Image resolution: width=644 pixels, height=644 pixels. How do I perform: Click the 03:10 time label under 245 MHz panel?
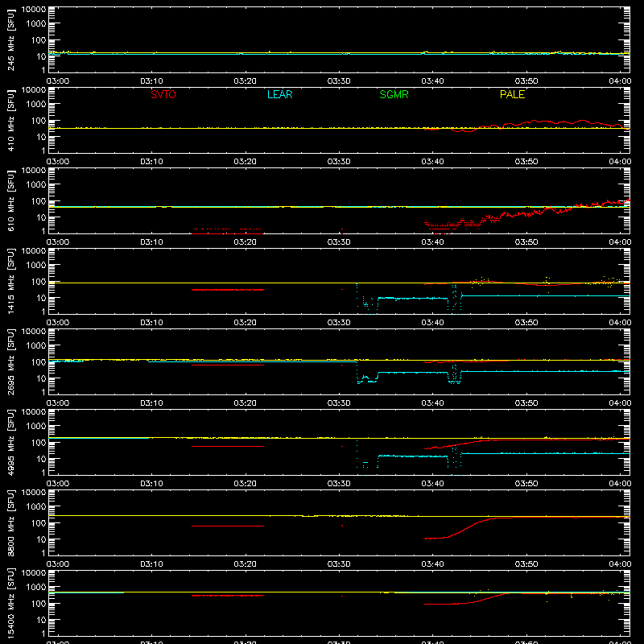pyautogui.click(x=151, y=81)
